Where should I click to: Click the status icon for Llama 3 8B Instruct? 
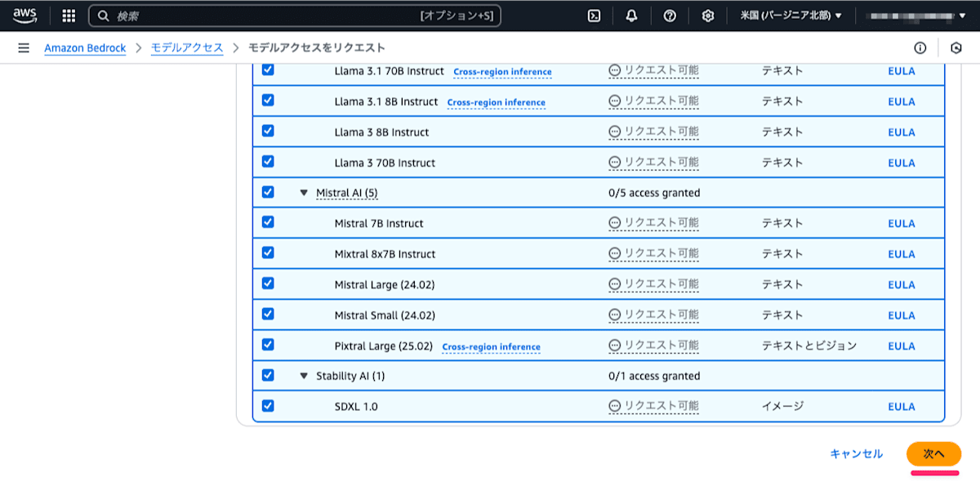(615, 132)
